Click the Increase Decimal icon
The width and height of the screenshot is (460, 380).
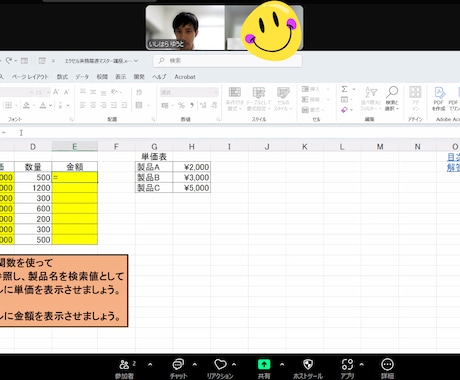pyautogui.click(x=203, y=105)
